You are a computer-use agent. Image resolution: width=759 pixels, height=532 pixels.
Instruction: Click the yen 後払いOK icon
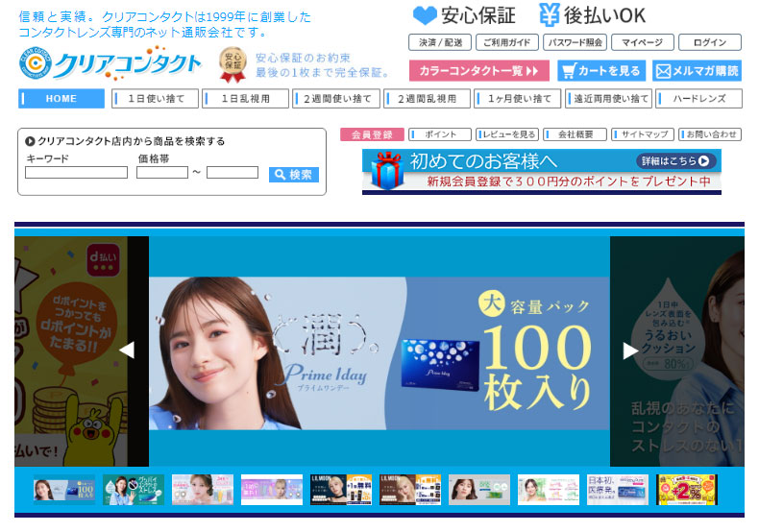click(x=550, y=14)
